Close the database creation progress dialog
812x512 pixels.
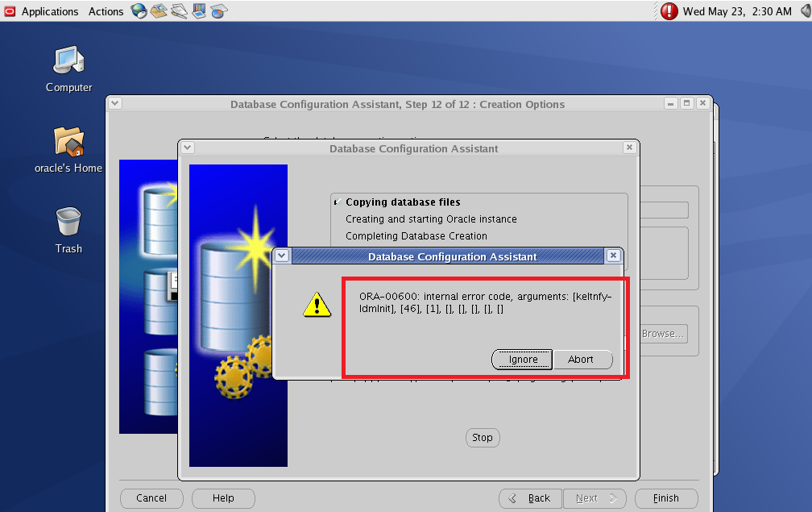(x=629, y=148)
